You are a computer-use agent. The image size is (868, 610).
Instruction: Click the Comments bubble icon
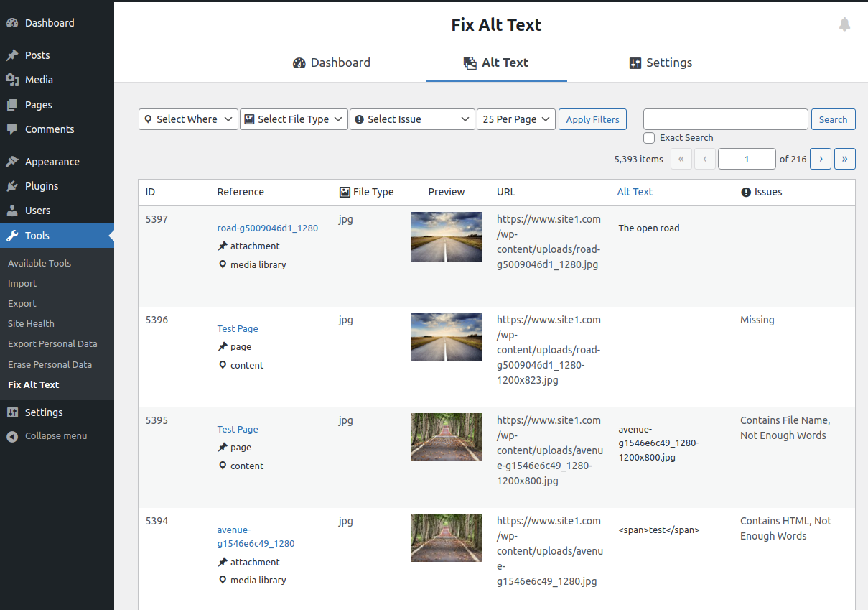[12, 129]
